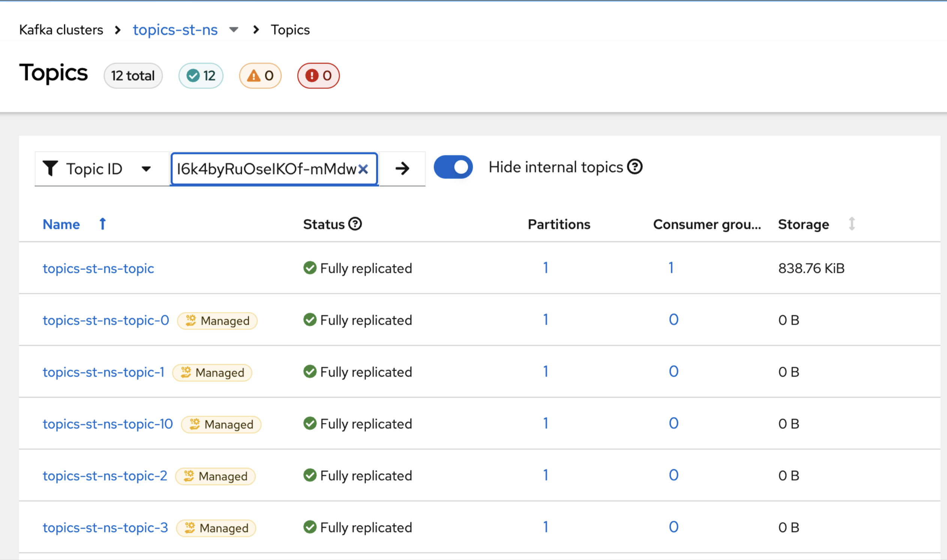Click the topics-st-ns breadcrumb link
Viewport: 947px width, 560px height.
click(175, 30)
